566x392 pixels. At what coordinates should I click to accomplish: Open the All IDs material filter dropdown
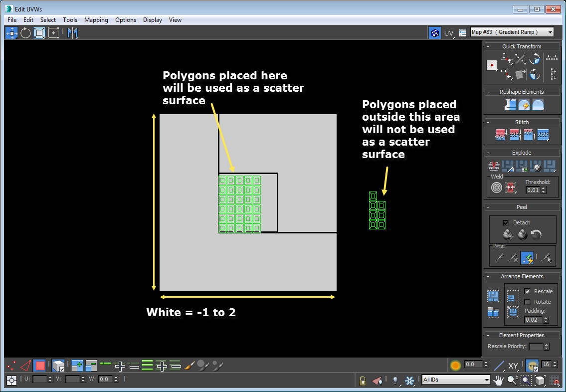(455, 380)
